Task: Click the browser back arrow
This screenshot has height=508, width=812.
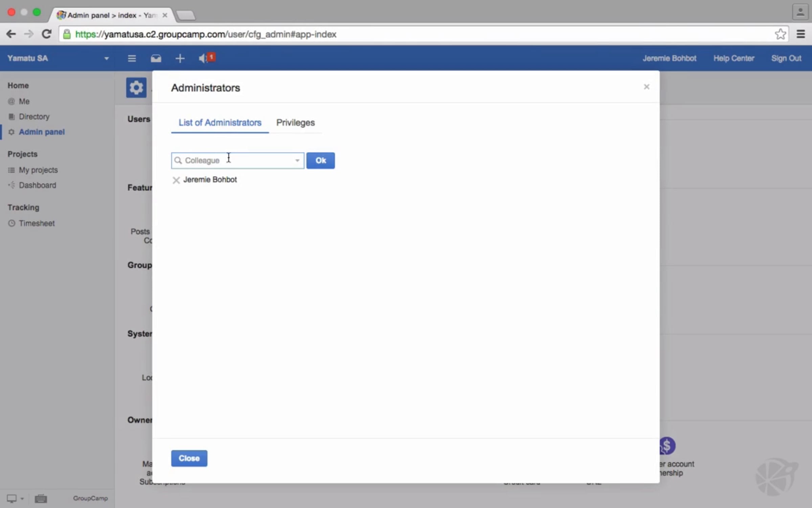Action: (11, 34)
